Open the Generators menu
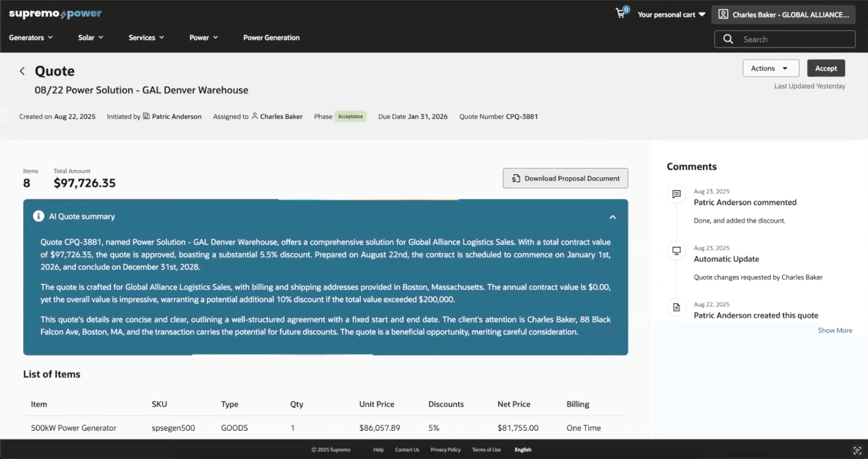Screen dimensions: 868x459 coord(31,38)
